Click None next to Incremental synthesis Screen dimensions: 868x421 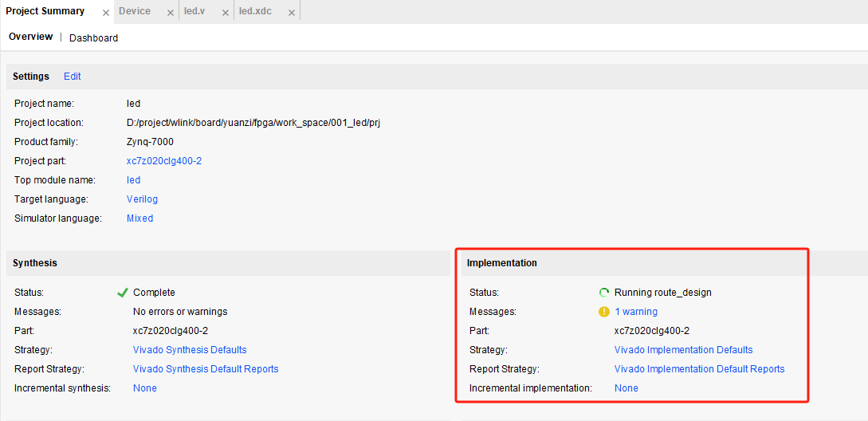(x=145, y=388)
